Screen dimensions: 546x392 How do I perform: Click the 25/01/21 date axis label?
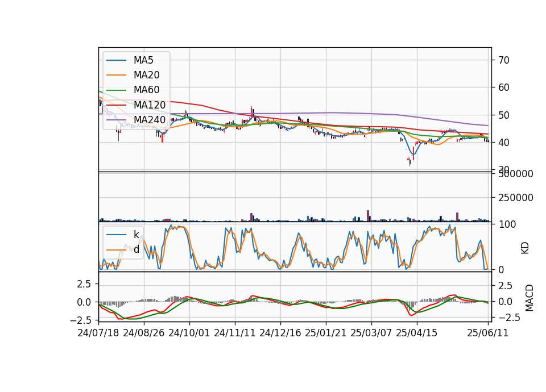click(325, 333)
